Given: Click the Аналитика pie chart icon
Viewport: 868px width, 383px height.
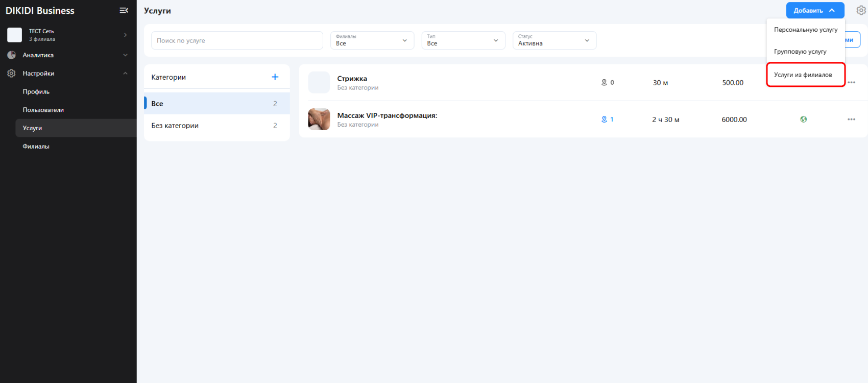Looking at the screenshot, I should (11, 55).
